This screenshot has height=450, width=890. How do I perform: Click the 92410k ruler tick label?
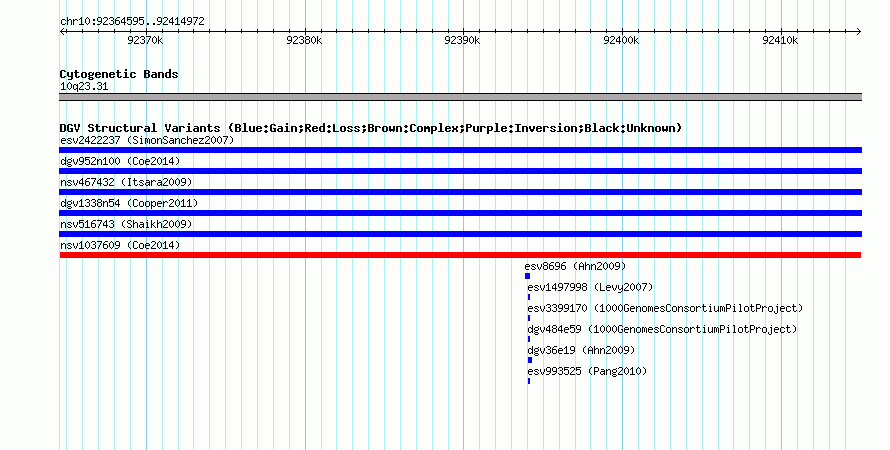coord(780,40)
